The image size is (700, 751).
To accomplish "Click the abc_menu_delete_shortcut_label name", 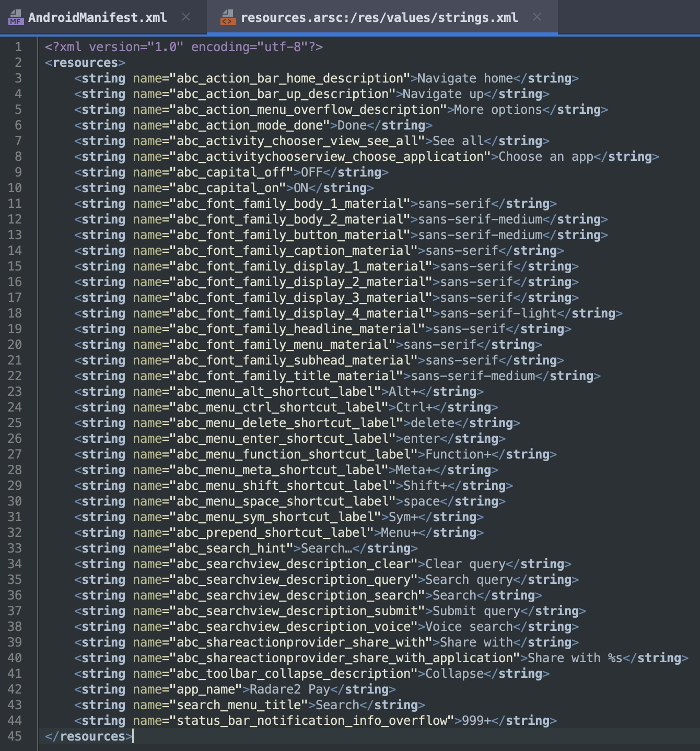I will click(x=286, y=423).
